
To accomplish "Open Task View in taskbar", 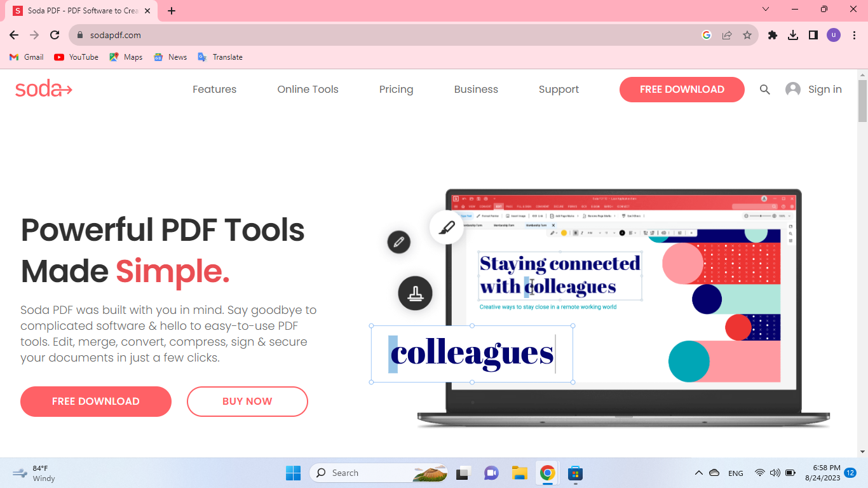I will 463,473.
